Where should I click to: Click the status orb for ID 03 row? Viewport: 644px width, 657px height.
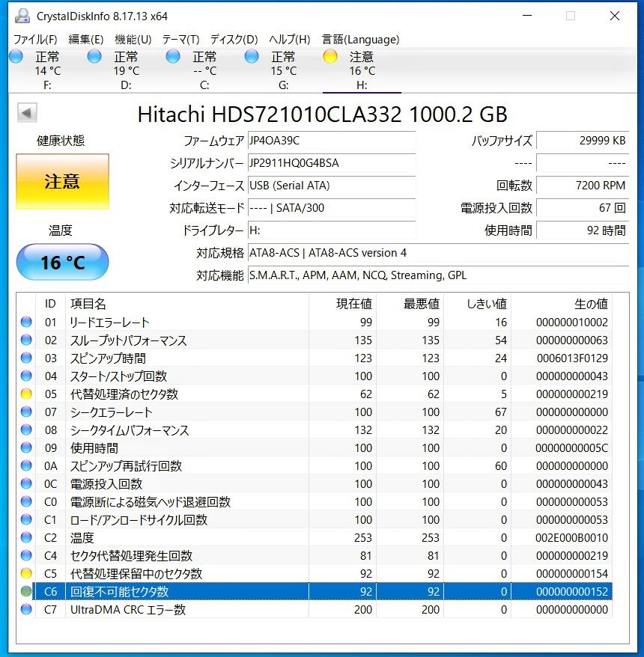coord(26,358)
